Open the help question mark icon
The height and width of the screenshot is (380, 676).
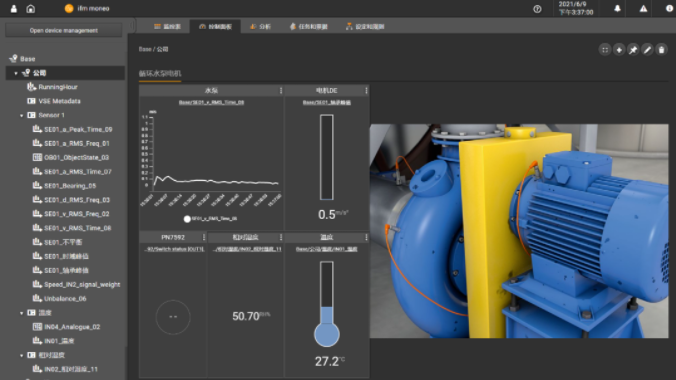[537, 9]
